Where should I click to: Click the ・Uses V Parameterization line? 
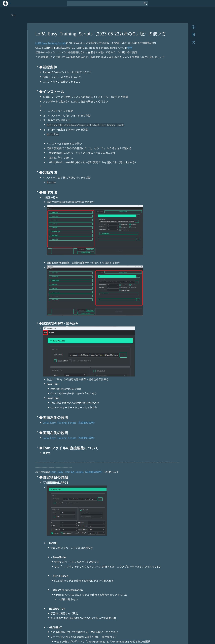(67, 590)
